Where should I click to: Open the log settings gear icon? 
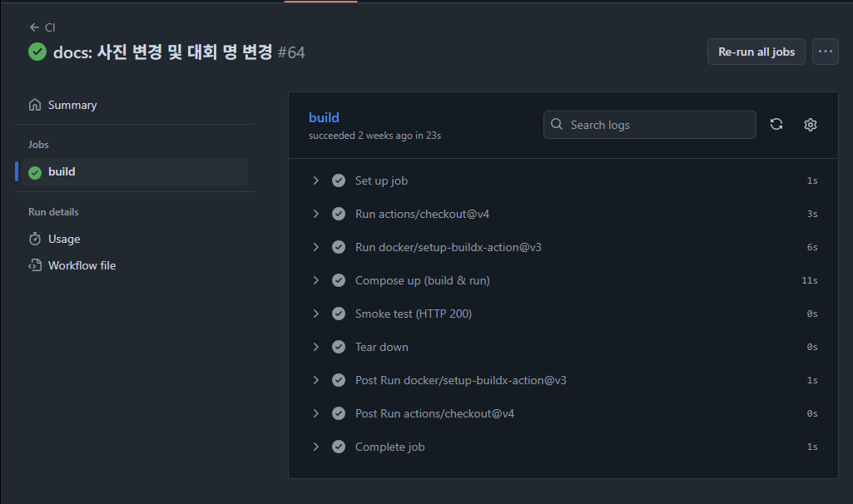[811, 125]
